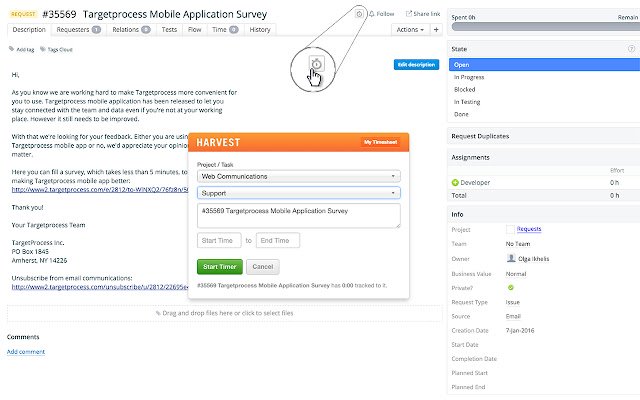Open the Actions dropdown menu
Screen dimensions: 640x400
tap(410, 30)
